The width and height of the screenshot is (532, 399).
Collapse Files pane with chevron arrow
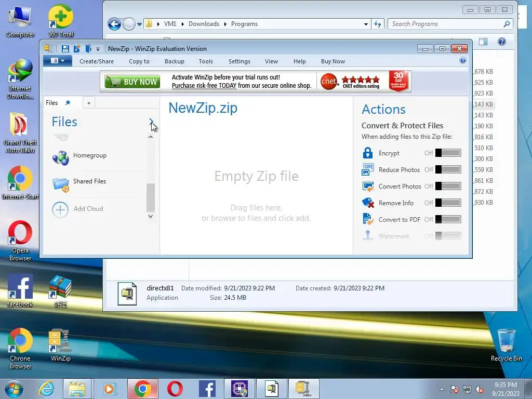pyautogui.click(x=151, y=121)
